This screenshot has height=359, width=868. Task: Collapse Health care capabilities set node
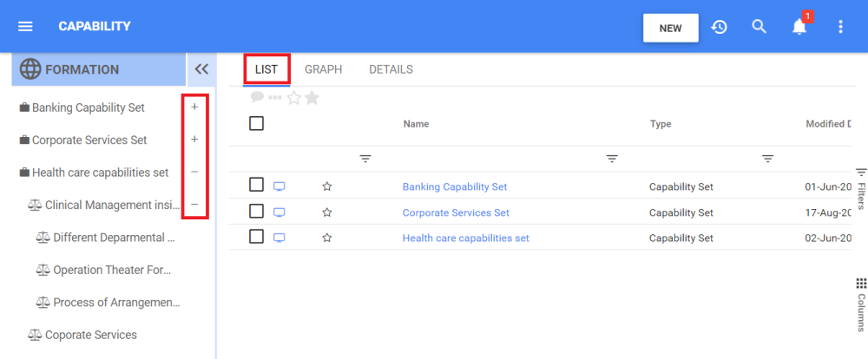(x=194, y=173)
